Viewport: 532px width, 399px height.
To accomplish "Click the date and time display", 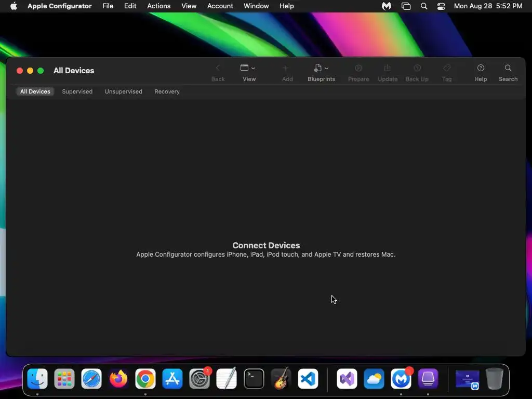I will point(488,6).
